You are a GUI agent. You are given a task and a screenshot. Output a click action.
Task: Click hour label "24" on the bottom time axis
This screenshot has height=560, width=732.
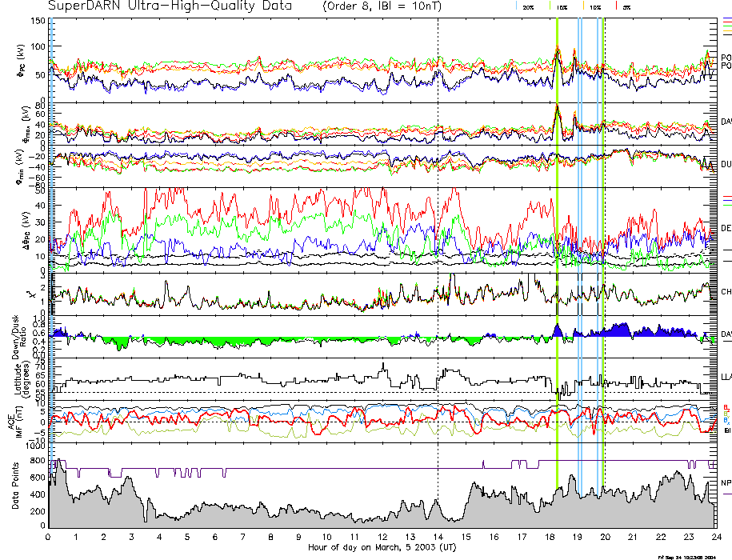(x=717, y=537)
